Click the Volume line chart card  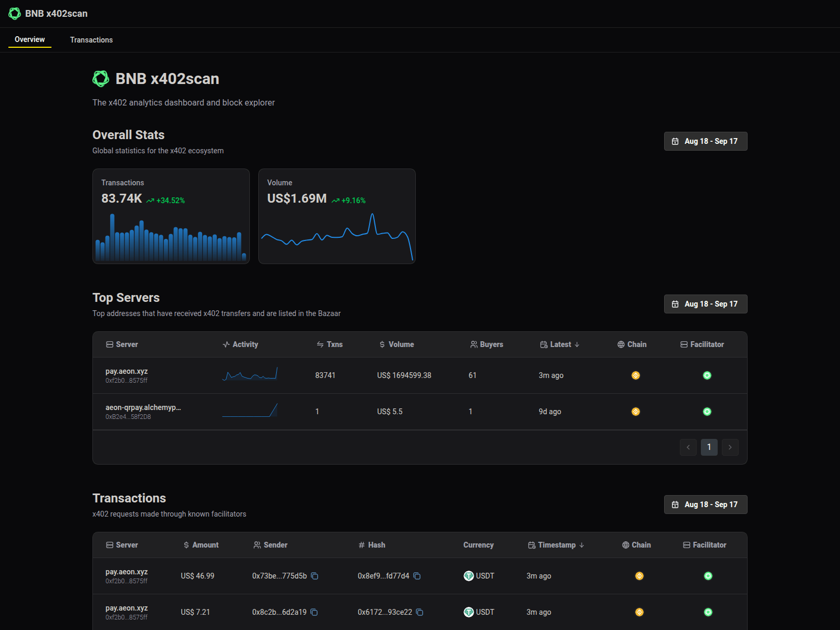click(337, 216)
